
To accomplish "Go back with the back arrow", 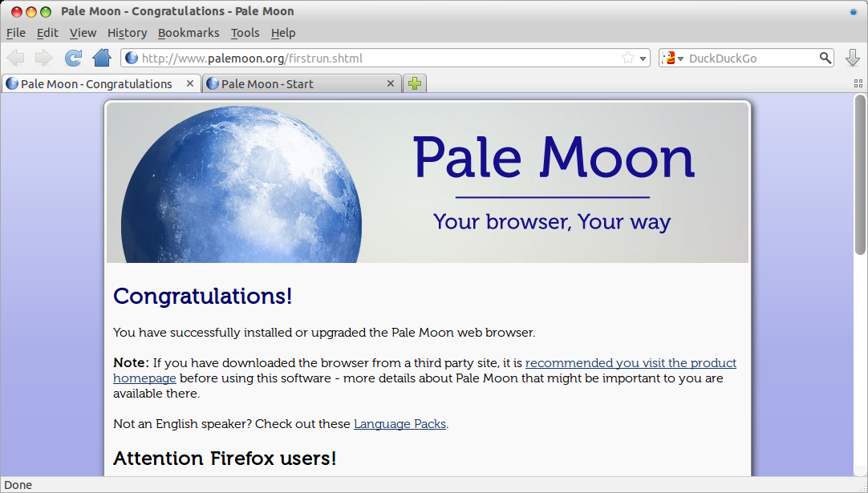I will pos(16,58).
